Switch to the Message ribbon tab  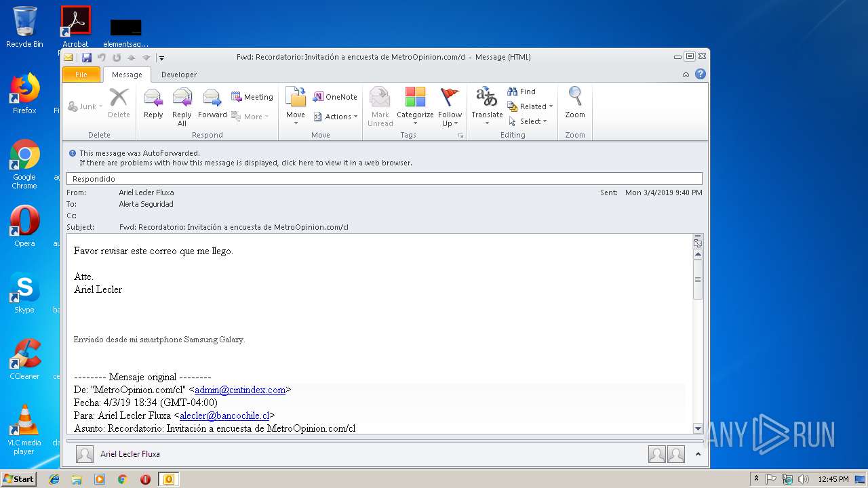pyautogui.click(x=127, y=75)
